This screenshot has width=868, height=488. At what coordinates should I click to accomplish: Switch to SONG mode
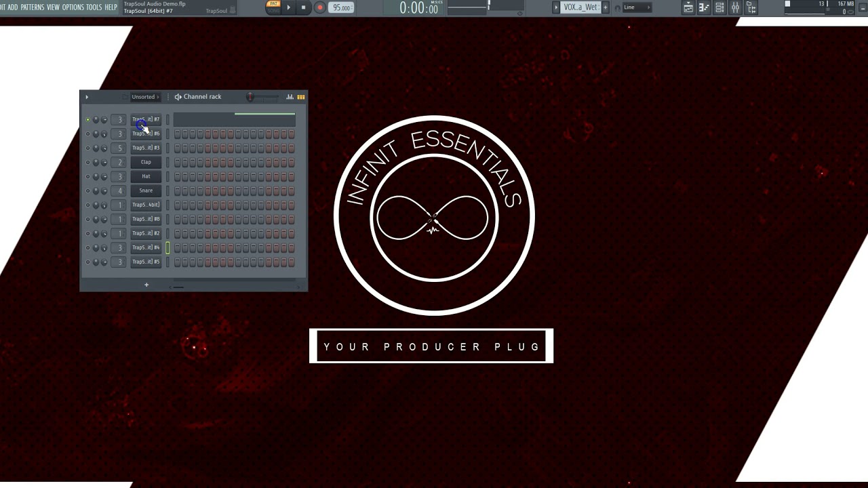[273, 10]
